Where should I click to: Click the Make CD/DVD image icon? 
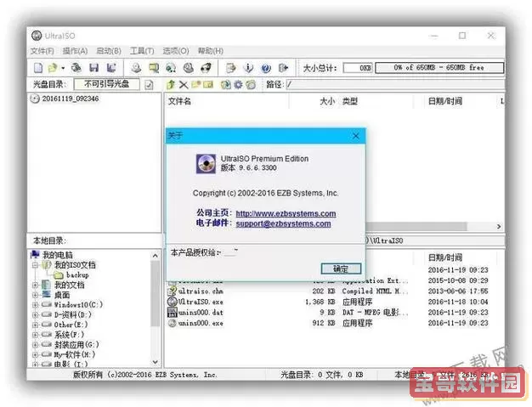click(x=136, y=68)
